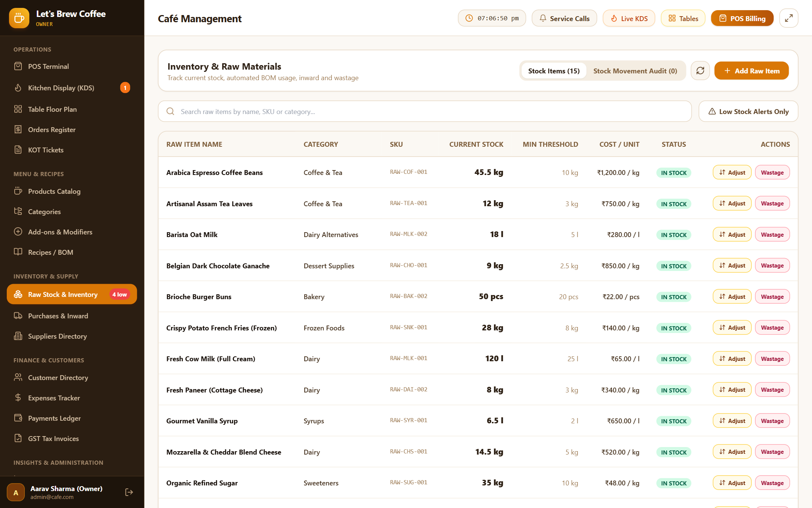Click the clock icon in time display

469,18
